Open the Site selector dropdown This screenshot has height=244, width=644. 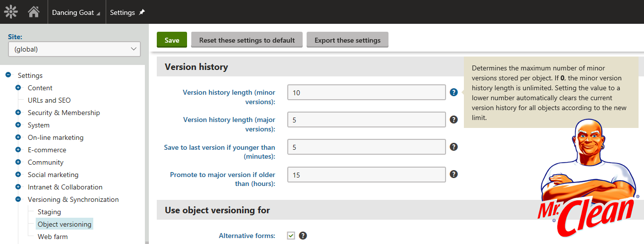click(74, 49)
